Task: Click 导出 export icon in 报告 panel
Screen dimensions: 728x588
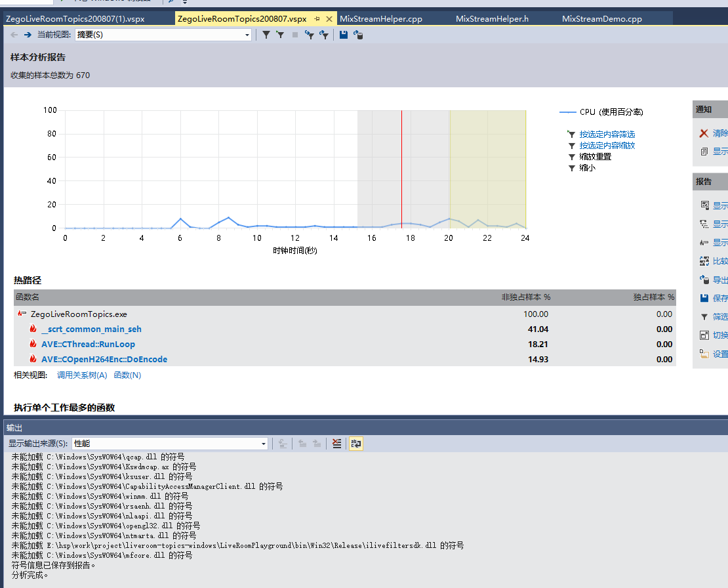Action: coord(704,280)
